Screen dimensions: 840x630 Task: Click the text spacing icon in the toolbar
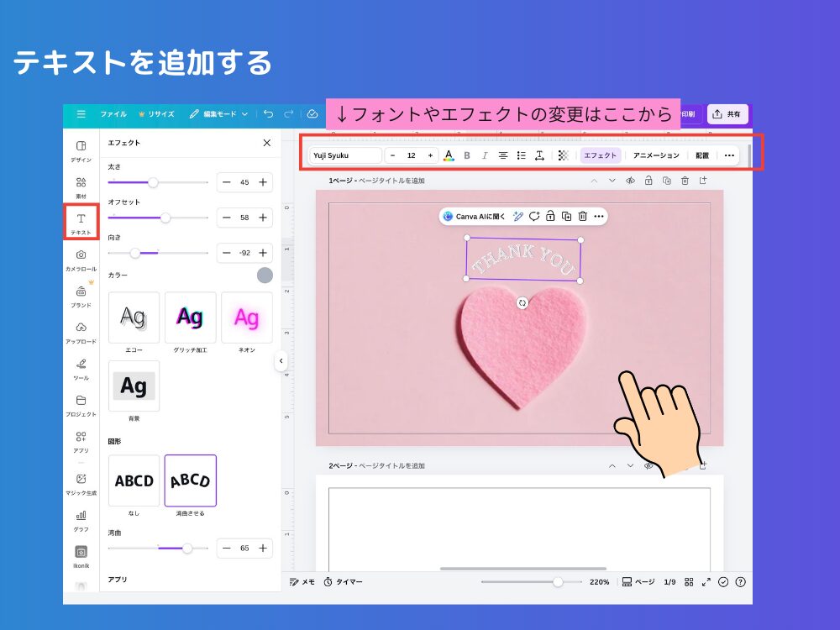coord(540,155)
